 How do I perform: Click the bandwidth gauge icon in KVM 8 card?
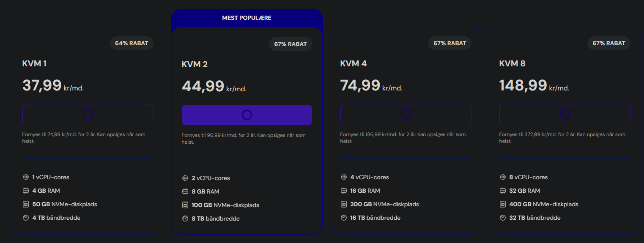(x=502, y=218)
